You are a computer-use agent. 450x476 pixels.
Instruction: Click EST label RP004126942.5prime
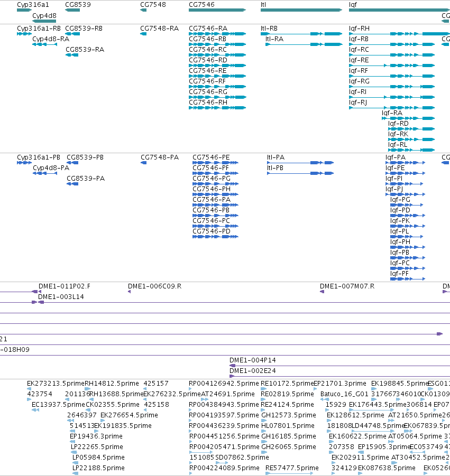224,384
